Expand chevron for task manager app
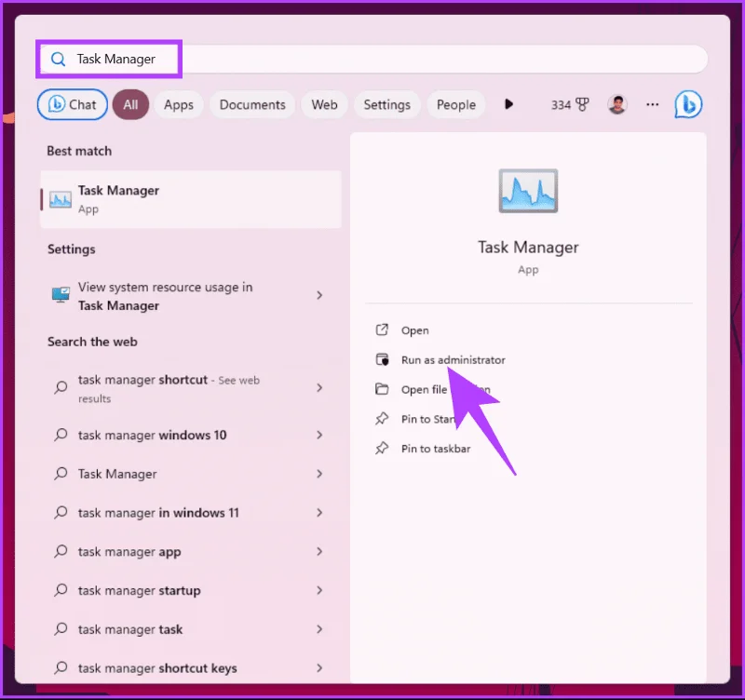Viewport: 745px width, 700px height. 319,552
